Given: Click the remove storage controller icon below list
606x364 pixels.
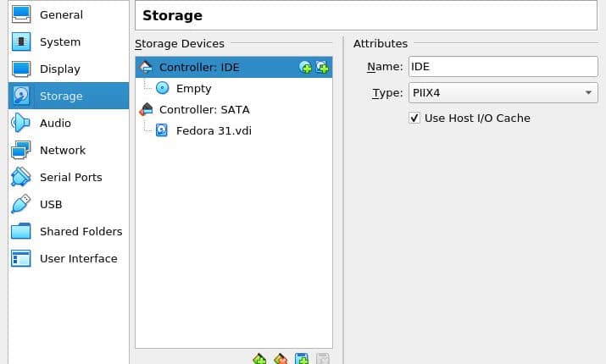Looking at the screenshot, I should [x=281, y=359].
